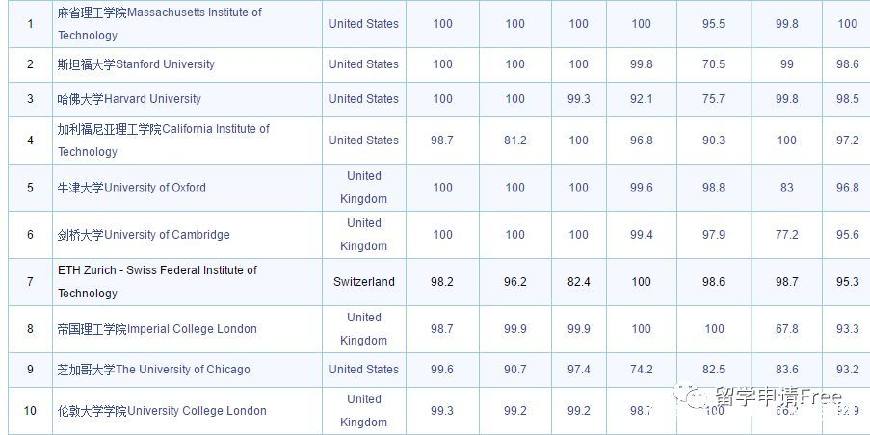Open the Stanford University entry
Screen dimensions: 870x435
136,64
